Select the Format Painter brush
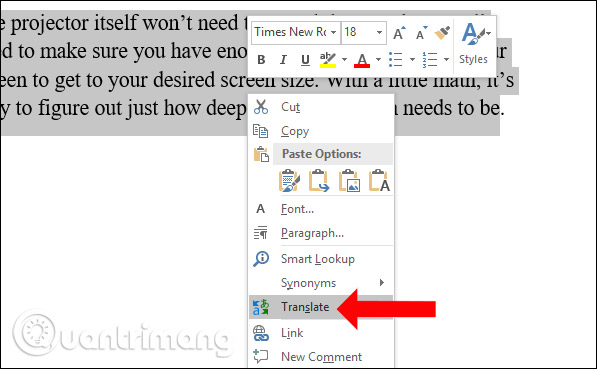597x369 pixels. [442, 33]
